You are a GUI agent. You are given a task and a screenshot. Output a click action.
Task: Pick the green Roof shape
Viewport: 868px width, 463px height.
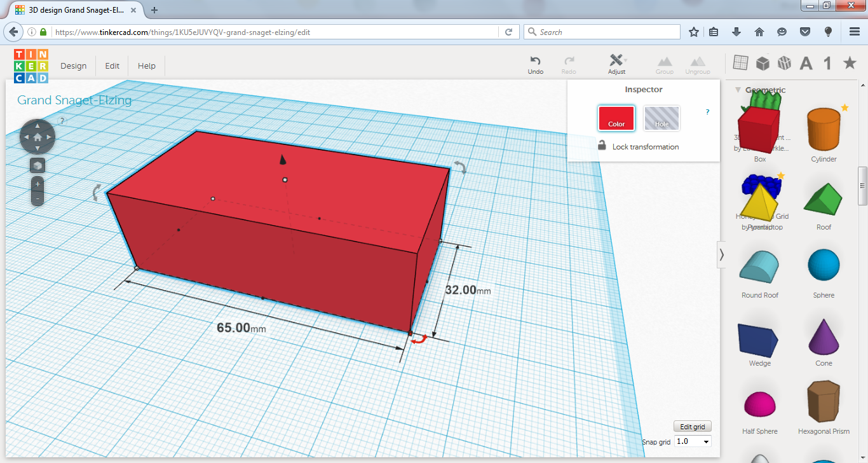pos(824,198)
